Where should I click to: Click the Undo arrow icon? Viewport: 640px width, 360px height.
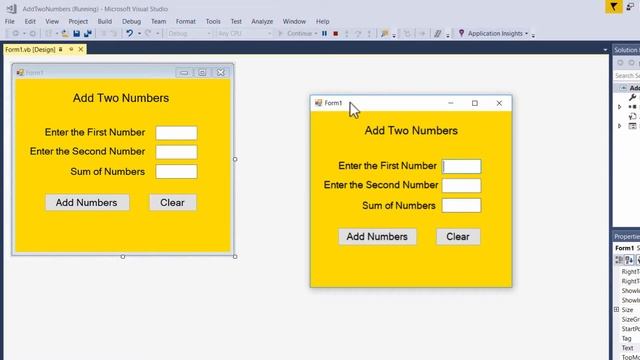pos(129,33)
